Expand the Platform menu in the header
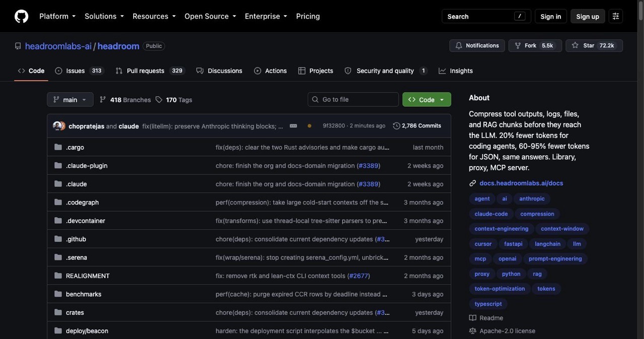The height and width of the screenshot is (339, 644). 57,16
